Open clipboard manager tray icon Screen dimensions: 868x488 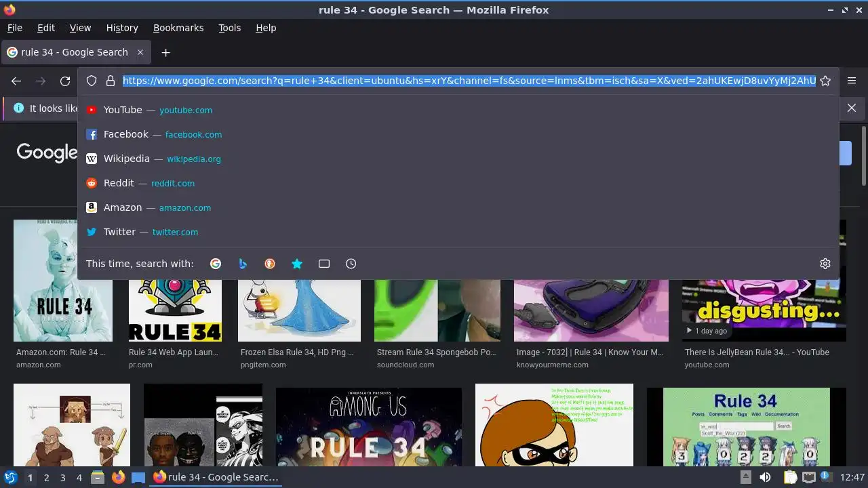(x=790, y=477)
